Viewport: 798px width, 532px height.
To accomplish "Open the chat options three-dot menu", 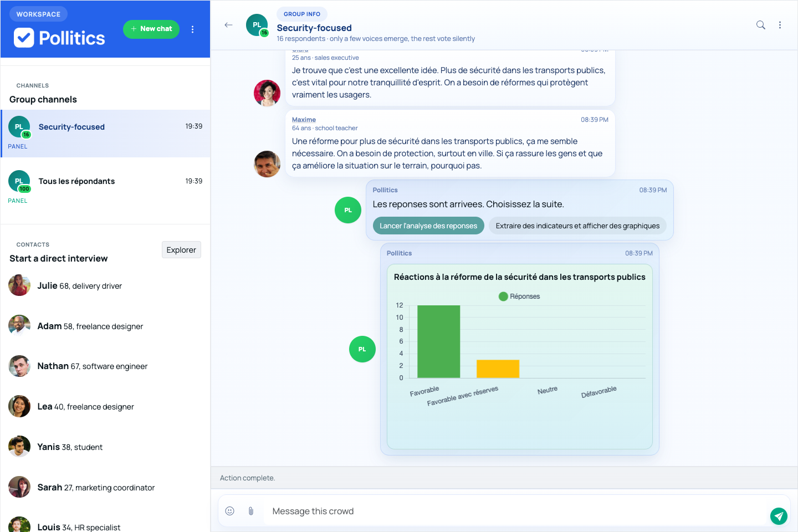I will pyautogui.click(x=780, y=25).
